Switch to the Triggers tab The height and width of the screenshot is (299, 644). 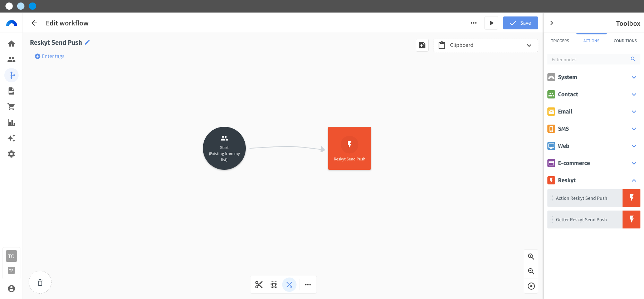560,41
